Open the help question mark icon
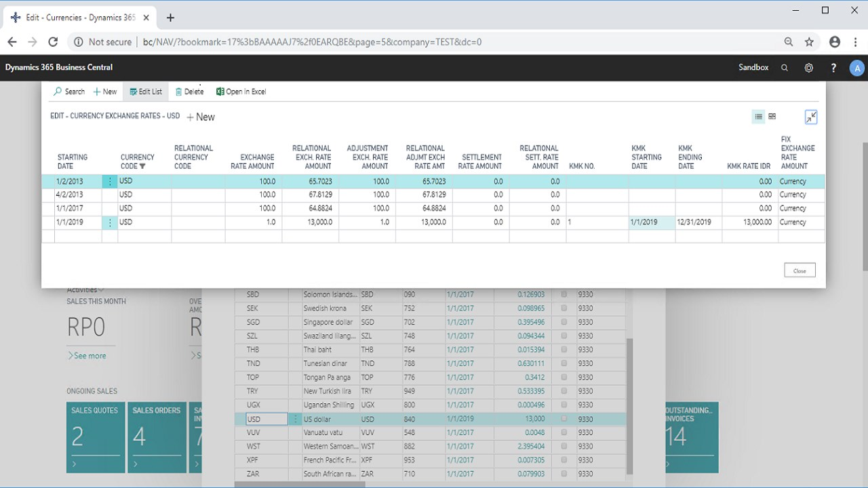 click(833, 68)
